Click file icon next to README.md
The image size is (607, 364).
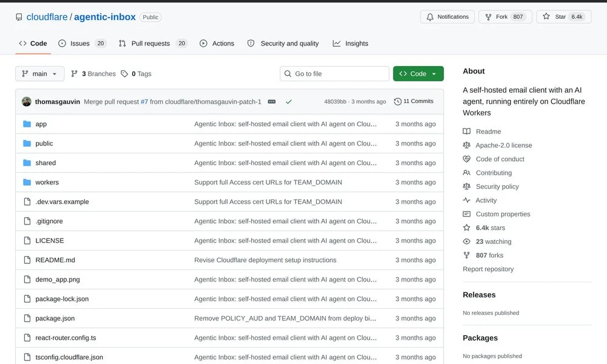click(27, 260)
